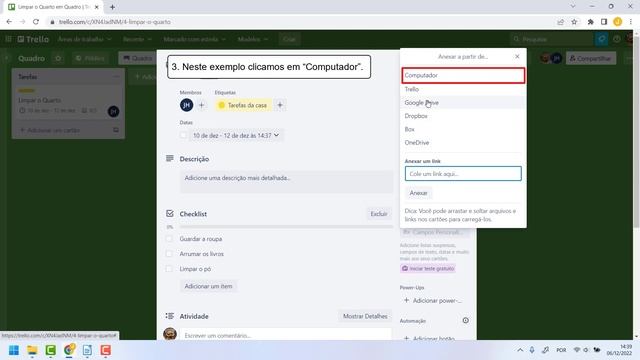Open taskbar clock and date

click(619, 350)
